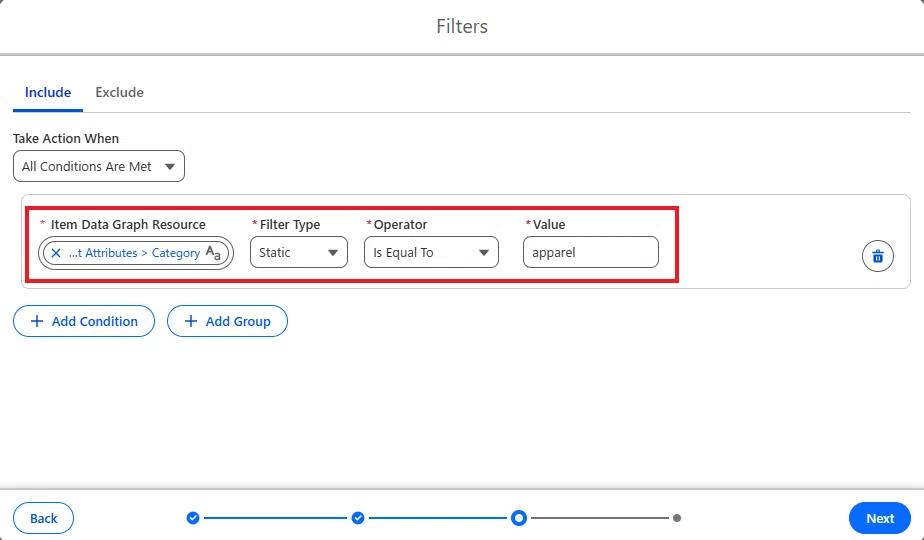Open the Filter Type Static dropdown
Viewport: 924px width, 540px height.
coord(299,252)
